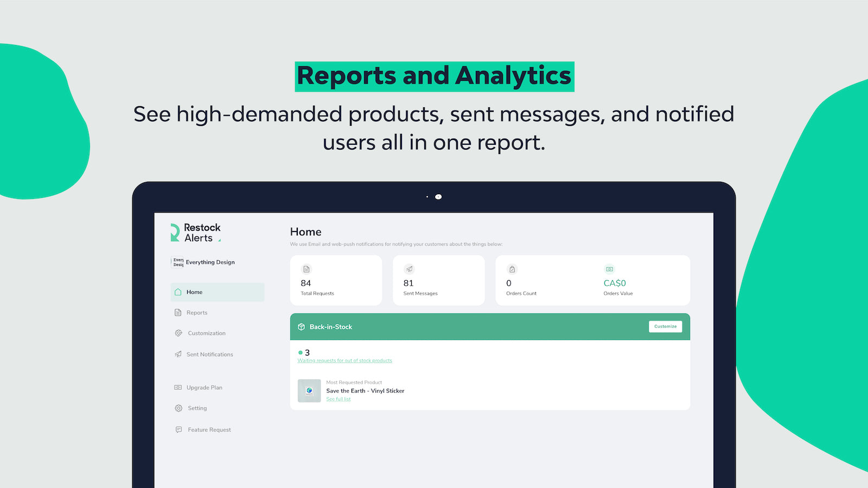
Task: Click the Sent Messages label
Action: click(x=420, y=294)
